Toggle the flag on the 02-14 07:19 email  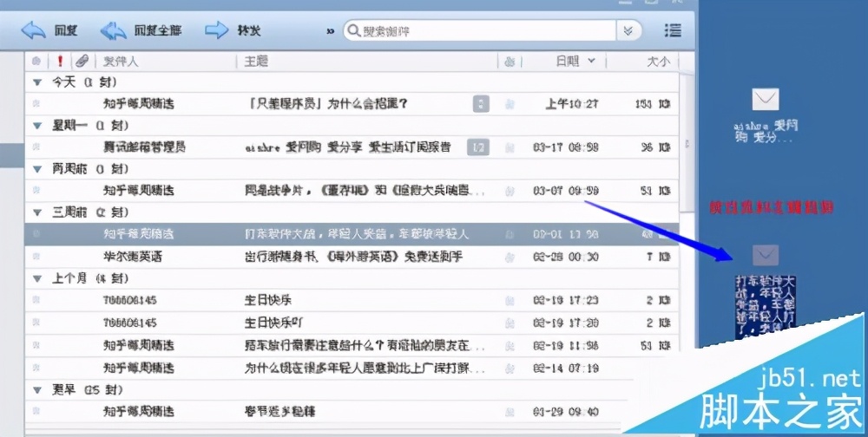pyautogui.click(x=510, y=368)
